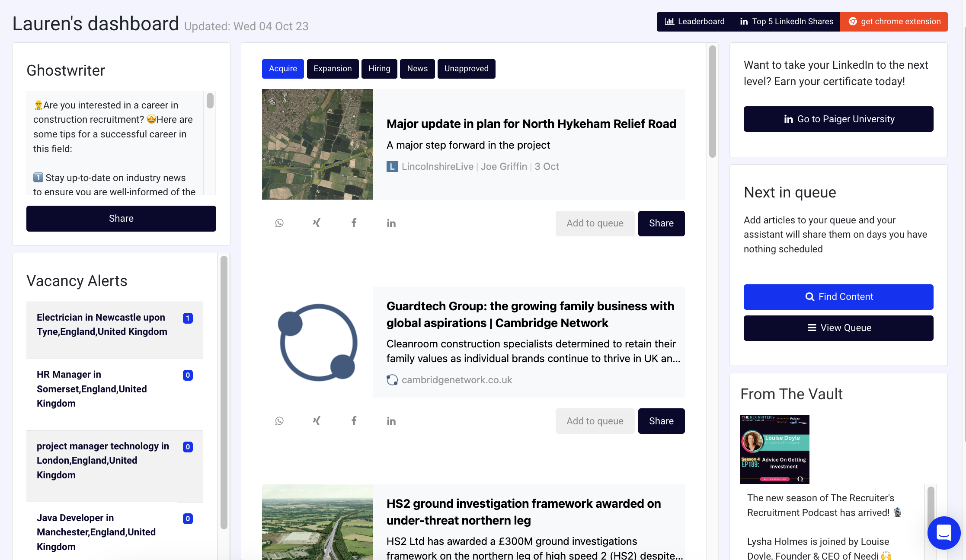Click the Guardtech article placeholder image
The height and width of the screenshot is (560, 966).
pos(317,342)
